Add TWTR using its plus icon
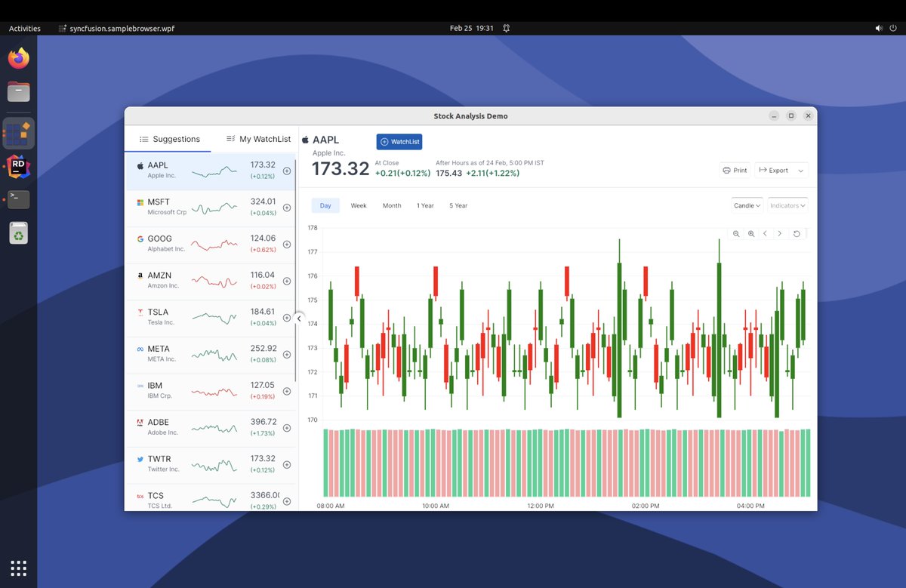Screen dimensions: 906x588 [287, 465]
